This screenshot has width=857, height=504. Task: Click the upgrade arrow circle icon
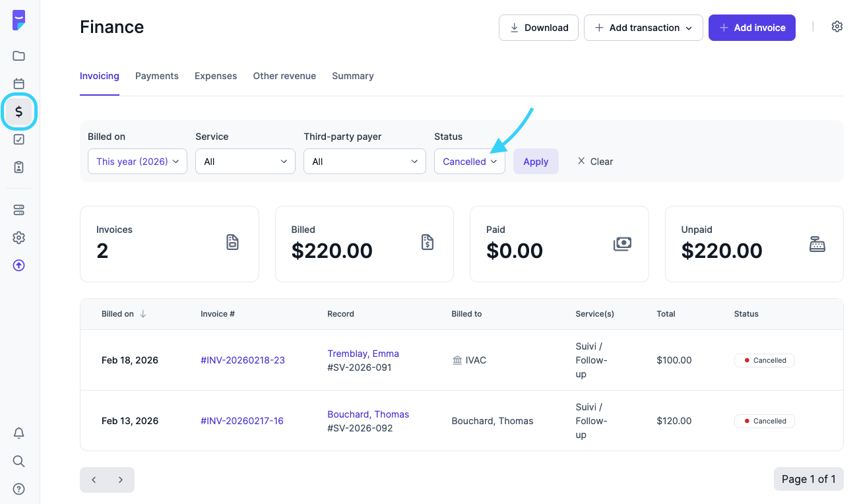point(19,265)
